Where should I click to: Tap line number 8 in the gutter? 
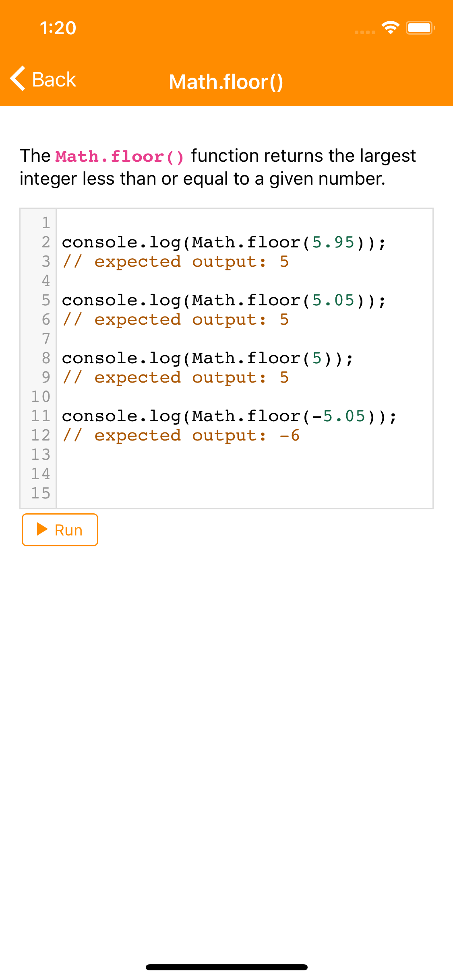46,358
